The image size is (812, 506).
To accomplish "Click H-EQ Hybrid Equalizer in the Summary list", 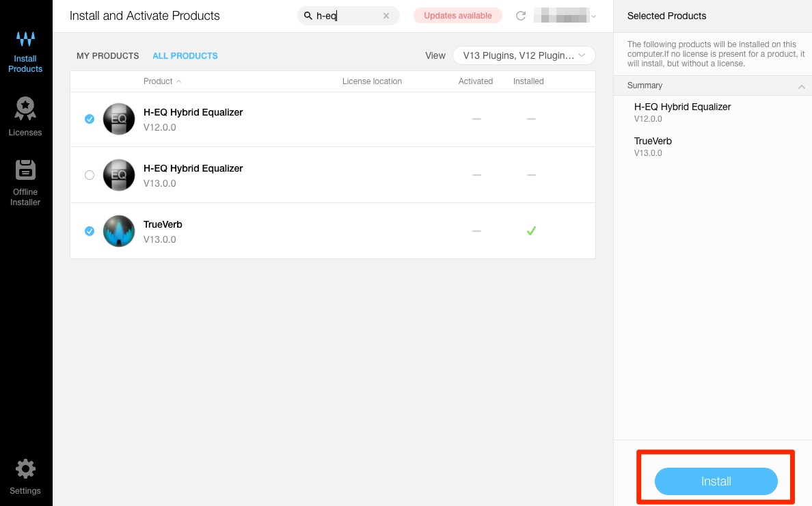I will click(683, 107).
